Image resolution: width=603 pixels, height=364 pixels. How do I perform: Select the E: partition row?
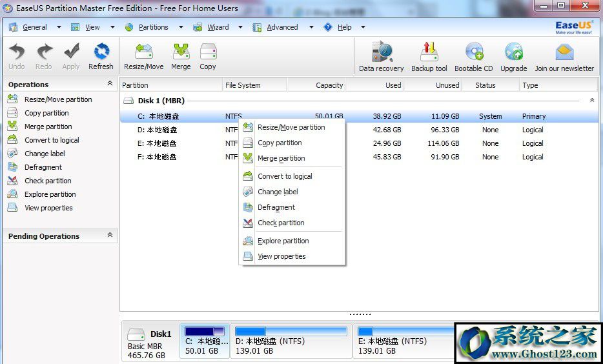click(359, 143)
